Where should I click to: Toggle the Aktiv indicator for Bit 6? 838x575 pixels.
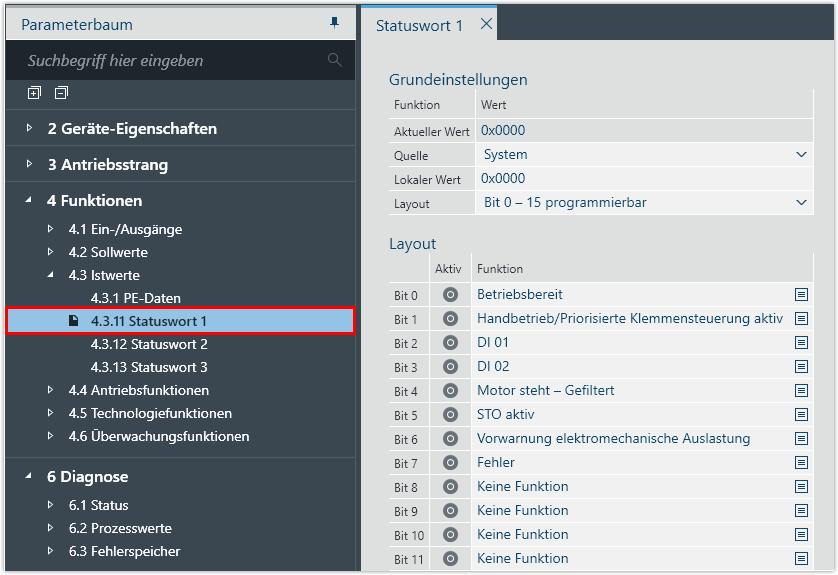click(x=450, y=439)
